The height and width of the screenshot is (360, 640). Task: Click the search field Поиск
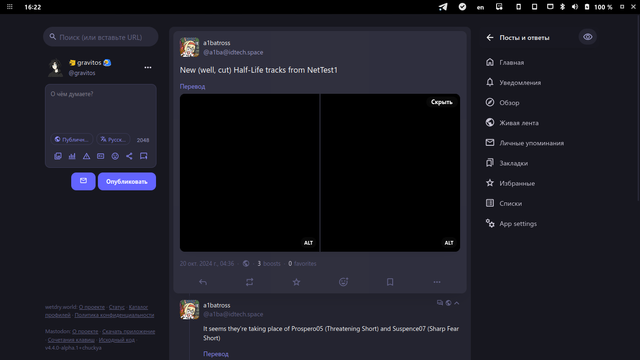[100, 37]
